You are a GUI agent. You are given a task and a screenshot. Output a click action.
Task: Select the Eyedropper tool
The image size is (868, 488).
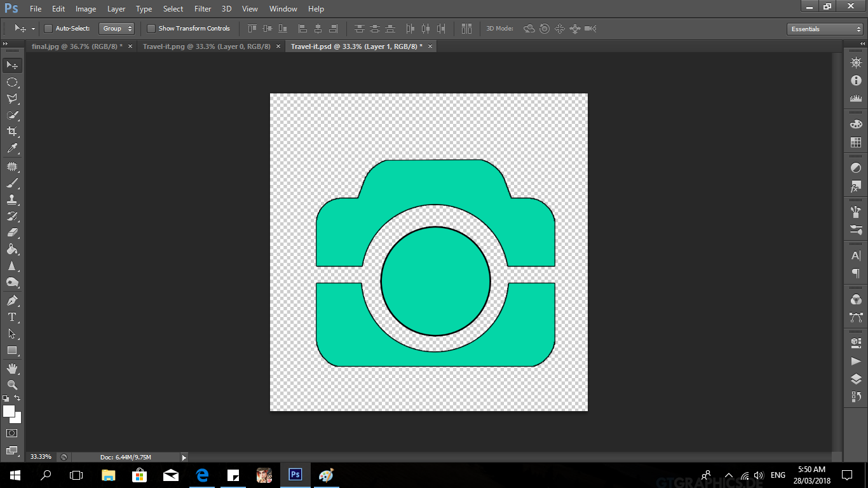(11, 149)
